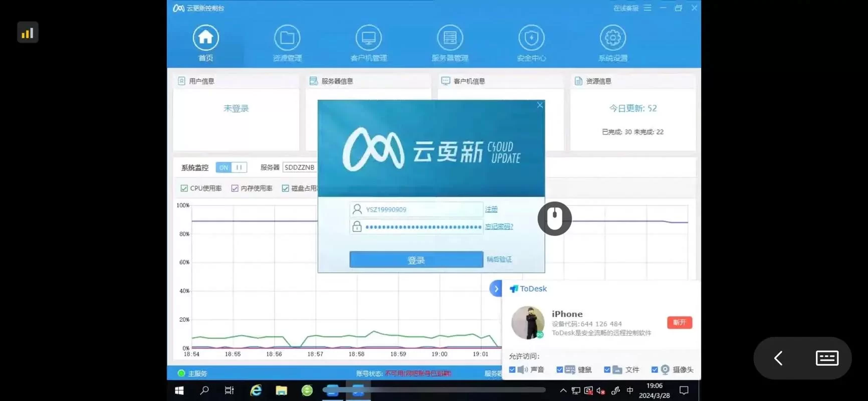Click the 已完成: 30 未完成: 22 text
Image resolution: width=868 pixels, height=401 pixels.
(x=632, y=132)
